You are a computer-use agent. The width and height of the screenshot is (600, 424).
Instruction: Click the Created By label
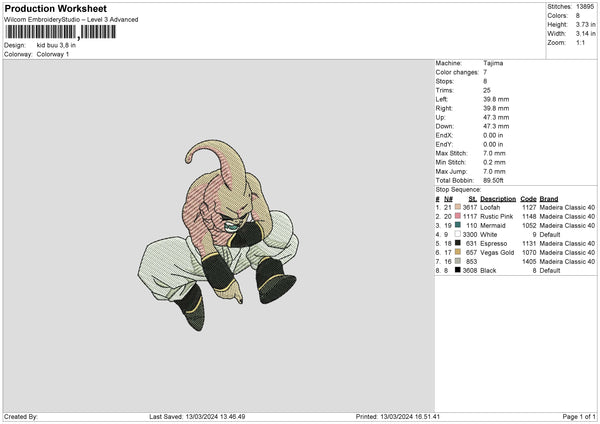pyautogui.click(x=21, y=416)
